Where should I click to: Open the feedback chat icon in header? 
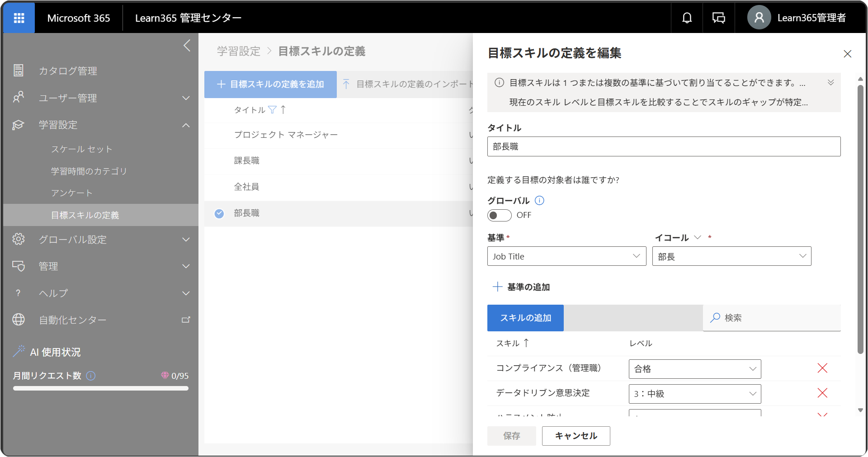[x=718, y=18]
